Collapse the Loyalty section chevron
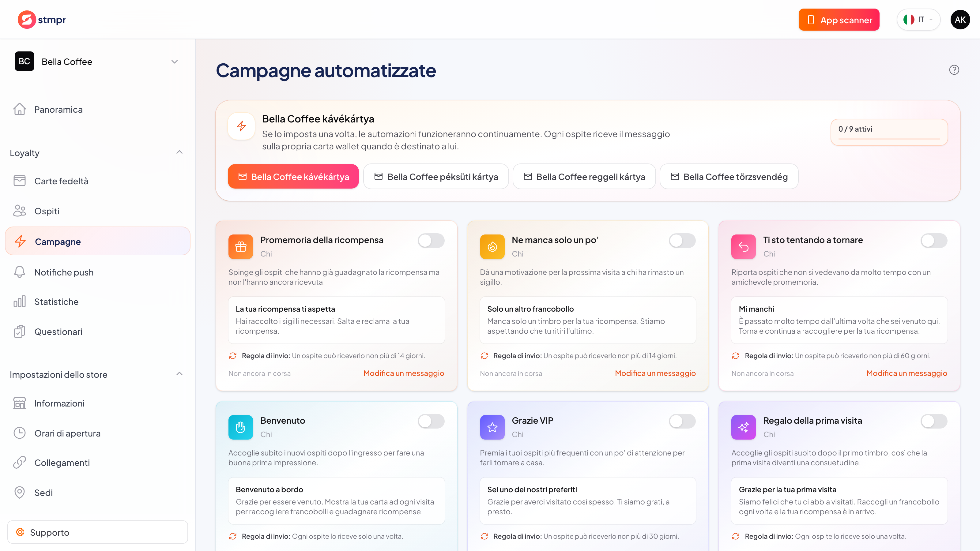This screenshot has width=980, height=551. 179,152
